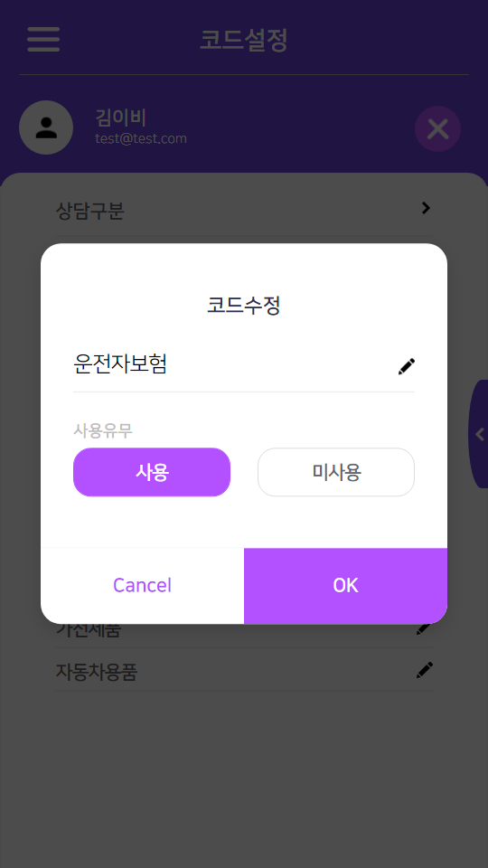Select the 미사용 option
Image resolution: width=488 pixels, height=868 pixels.
coord(336,472)
